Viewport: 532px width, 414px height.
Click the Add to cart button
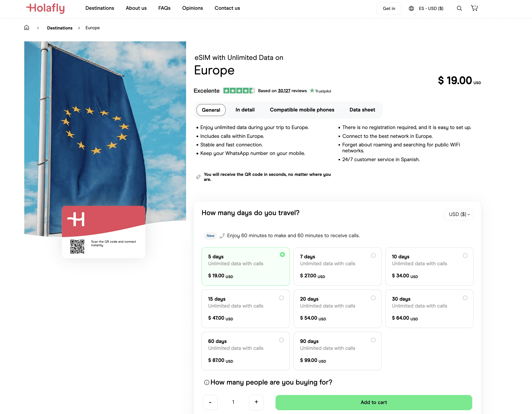pyautogui.click(x=374, y=402)
